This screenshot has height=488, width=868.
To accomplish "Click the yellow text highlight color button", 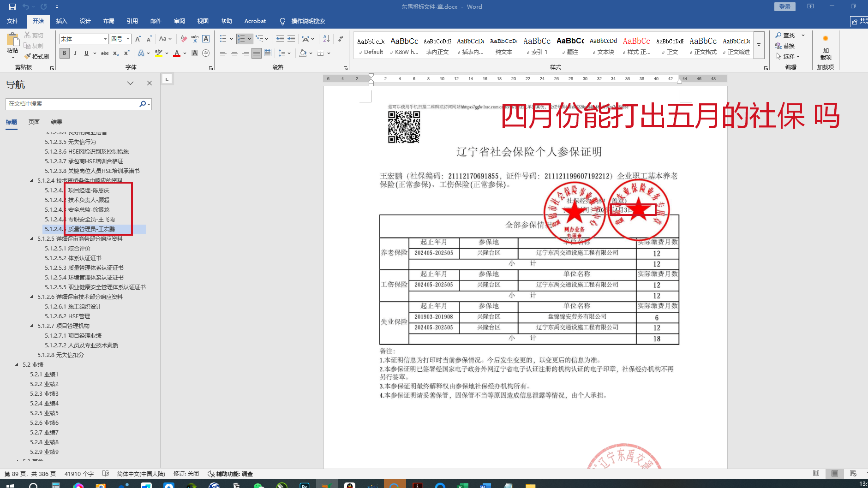I will (159, 53).
